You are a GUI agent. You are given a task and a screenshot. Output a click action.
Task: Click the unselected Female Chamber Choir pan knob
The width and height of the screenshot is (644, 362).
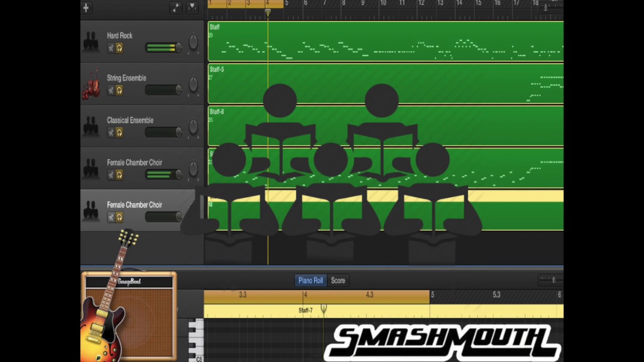pos(193,169)
